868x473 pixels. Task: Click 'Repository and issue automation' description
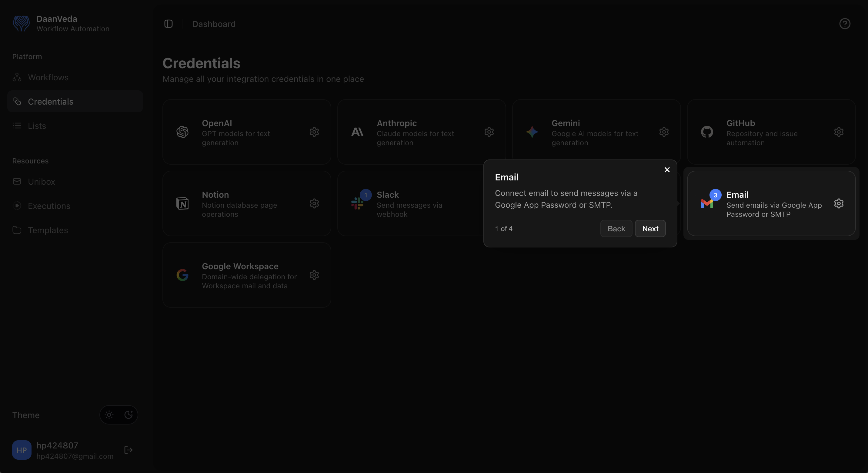pyautogui.click(x=762, y=138)
